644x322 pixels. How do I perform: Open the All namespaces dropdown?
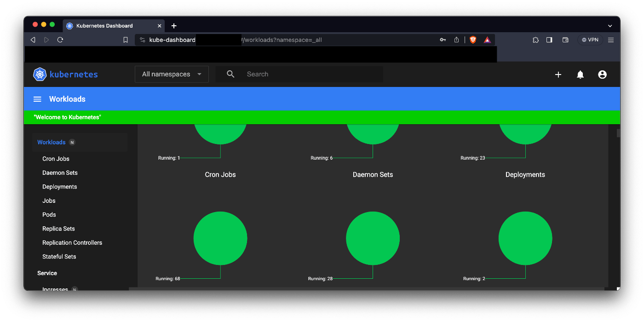point(172,74)
